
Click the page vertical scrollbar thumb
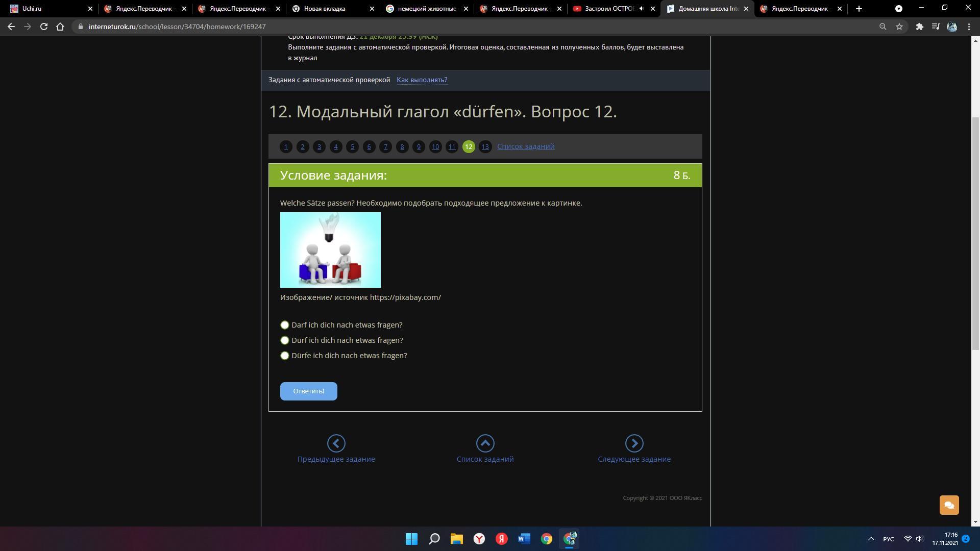pyautogui.click(x=975, y=233)
